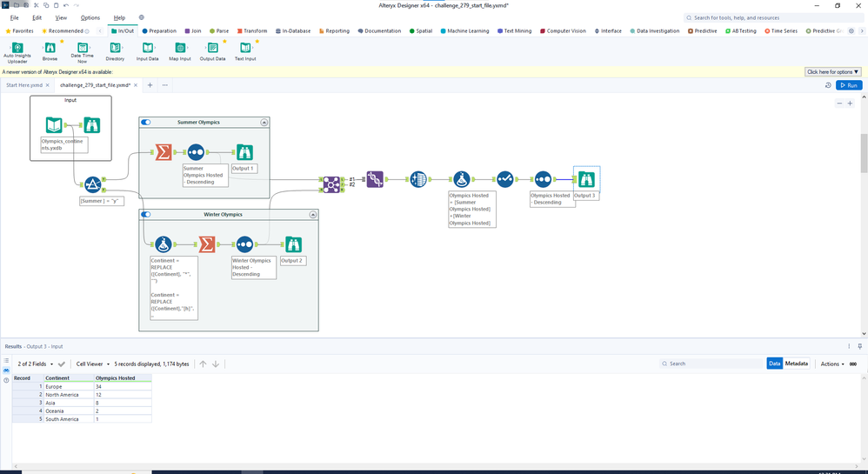Viewport: 868px width, 474px height.
Task: Collapse the Summer Olympics container
Action: click(x=264, y=123)
